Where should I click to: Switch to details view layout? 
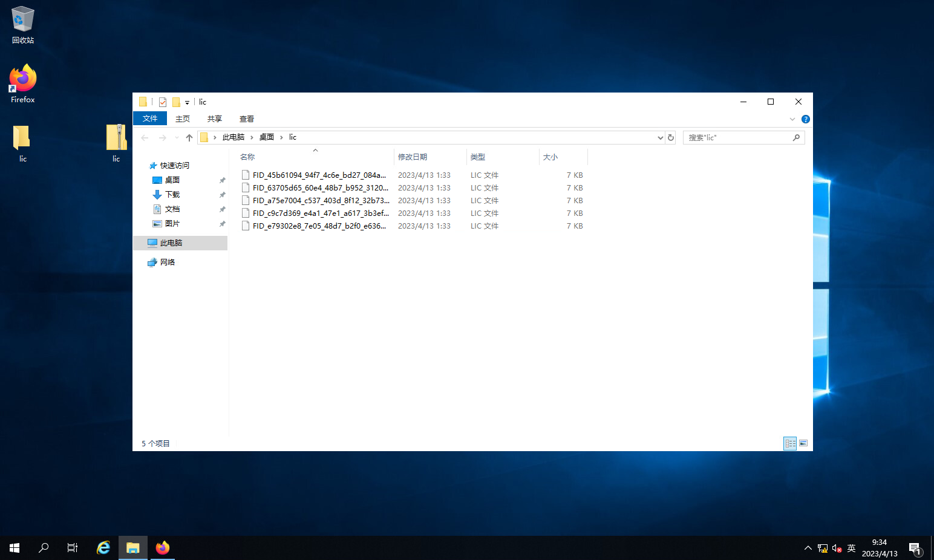click(x=790, y=443)
